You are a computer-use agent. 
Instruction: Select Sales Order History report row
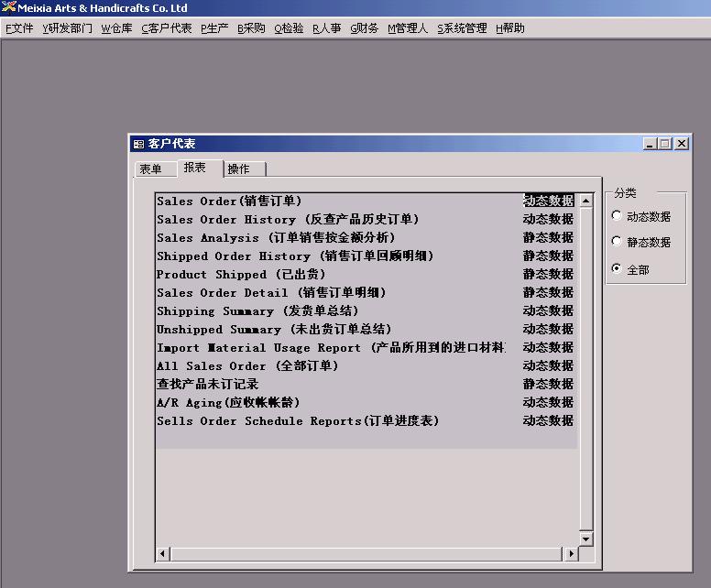[x=366, y=220]
